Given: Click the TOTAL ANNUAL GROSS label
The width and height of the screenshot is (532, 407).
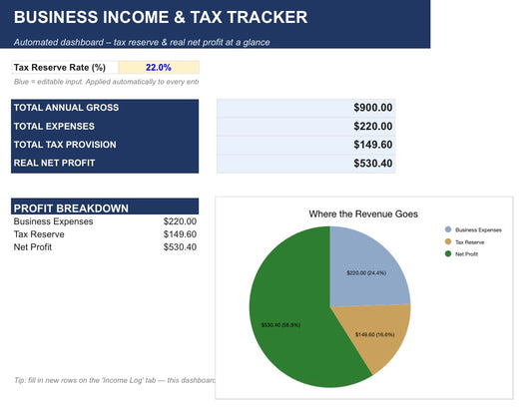Looking at the screenshot, I should coord(66,108).
